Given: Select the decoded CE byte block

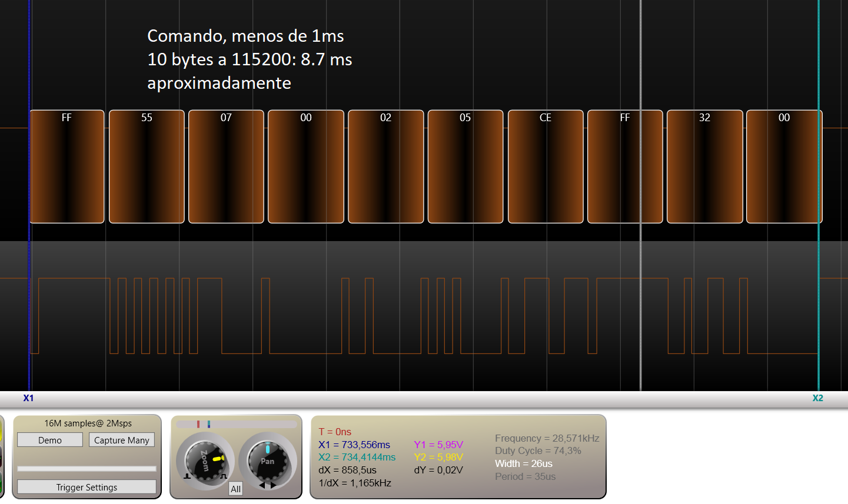Looking at the screenshot, I should 546,166.
